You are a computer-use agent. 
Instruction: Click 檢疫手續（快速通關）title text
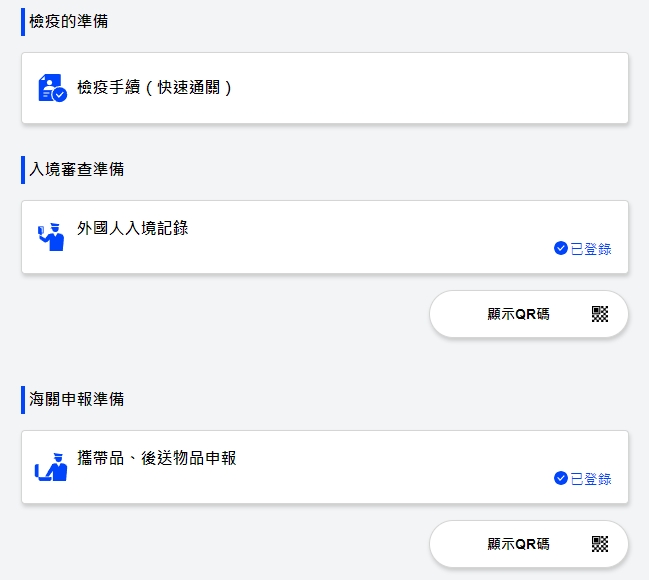point(154,87)
